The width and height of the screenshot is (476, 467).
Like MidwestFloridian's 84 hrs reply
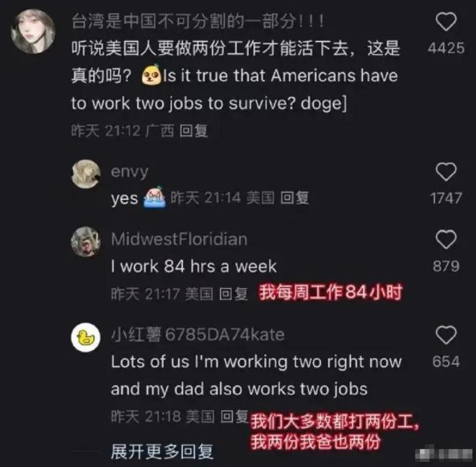(x=446, y=239)
